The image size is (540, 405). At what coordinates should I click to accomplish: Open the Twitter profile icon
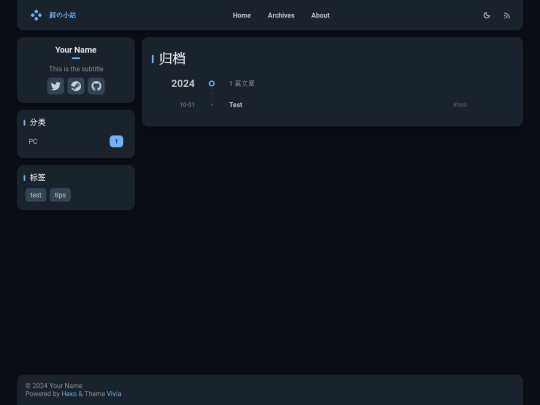coord(55,86)
